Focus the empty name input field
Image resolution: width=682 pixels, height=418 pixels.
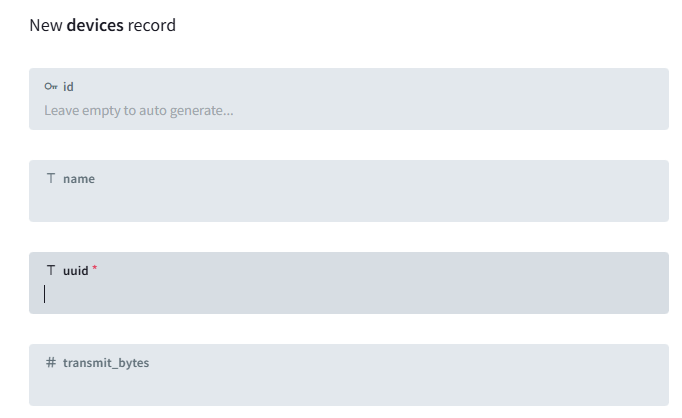tap(300, 202)
